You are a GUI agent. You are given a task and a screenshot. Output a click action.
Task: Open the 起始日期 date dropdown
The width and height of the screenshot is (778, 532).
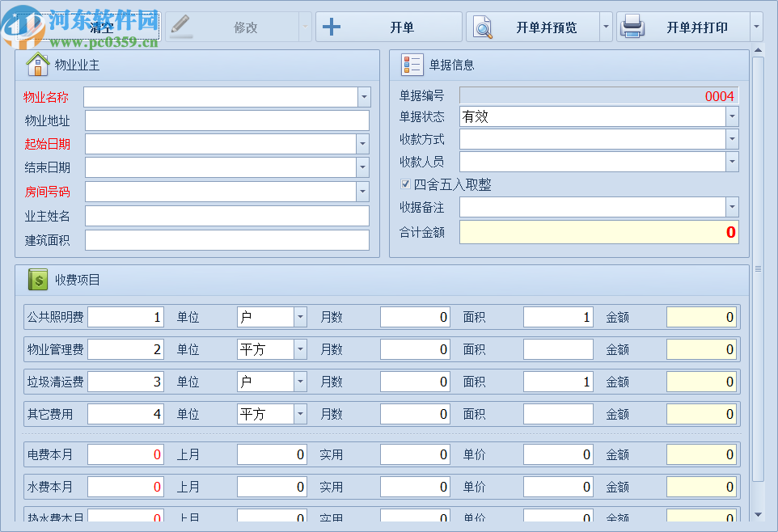(365, 145)
